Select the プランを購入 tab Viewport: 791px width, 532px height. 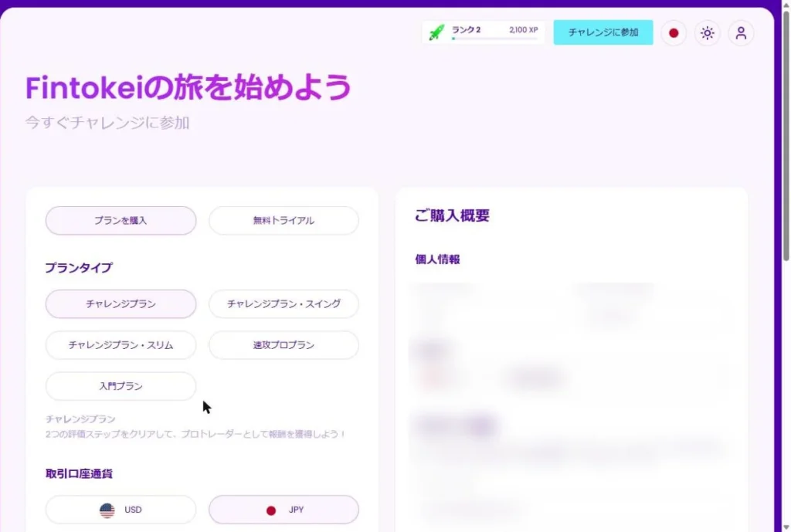pyautogui.click(x=121, y=220)
